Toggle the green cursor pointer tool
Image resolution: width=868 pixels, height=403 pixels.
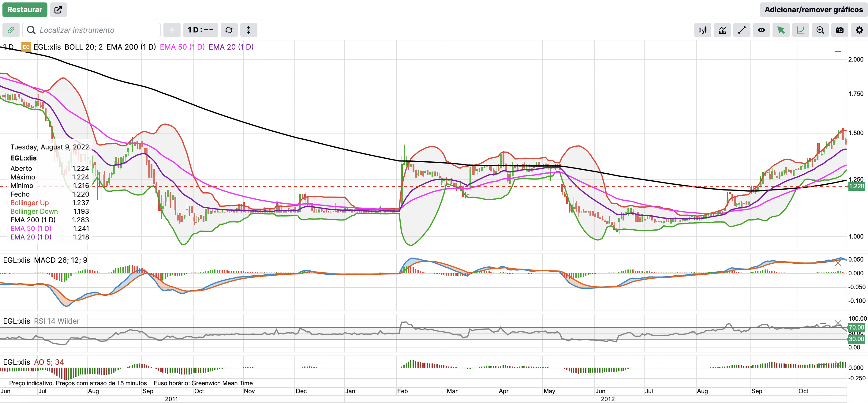pos(781,30)
